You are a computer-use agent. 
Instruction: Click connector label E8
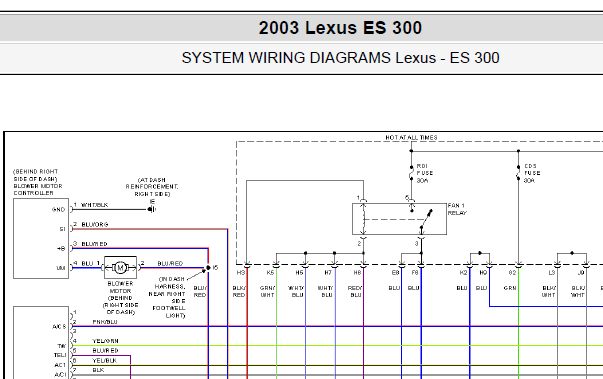pyautogui.click(x=395, y=273)
